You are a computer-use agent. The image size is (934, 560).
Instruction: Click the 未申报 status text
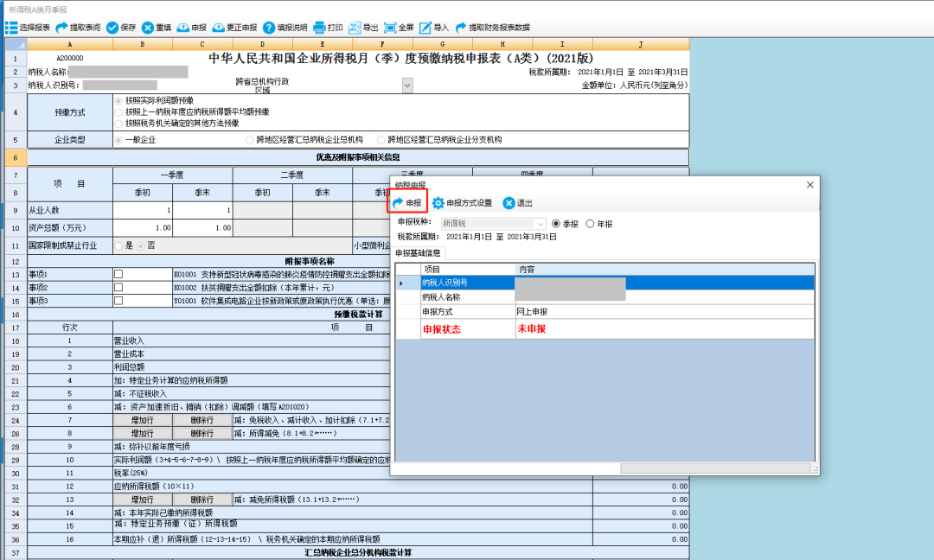point(531,328)
